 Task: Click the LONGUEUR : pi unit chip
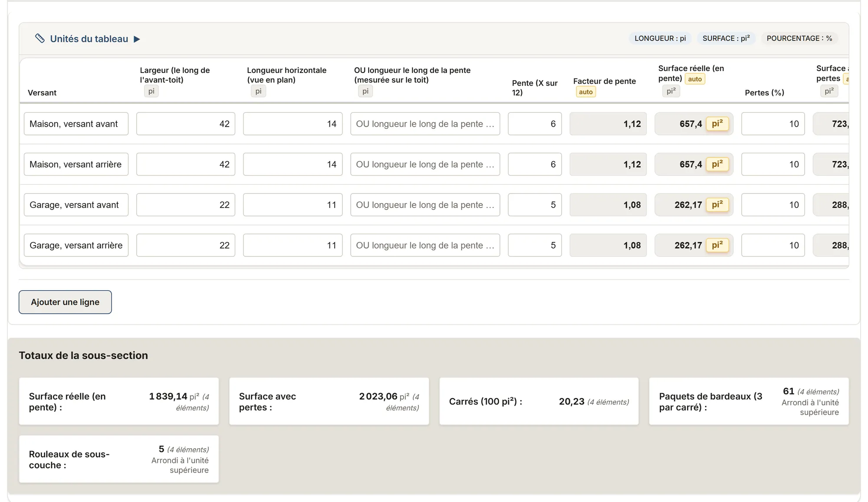660,38
